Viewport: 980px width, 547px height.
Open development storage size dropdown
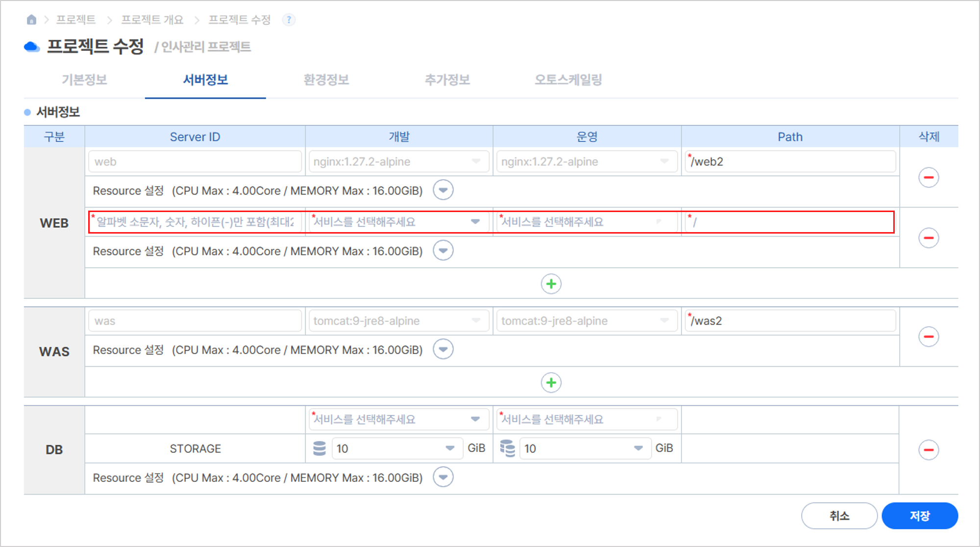click(x=397, y=449)
